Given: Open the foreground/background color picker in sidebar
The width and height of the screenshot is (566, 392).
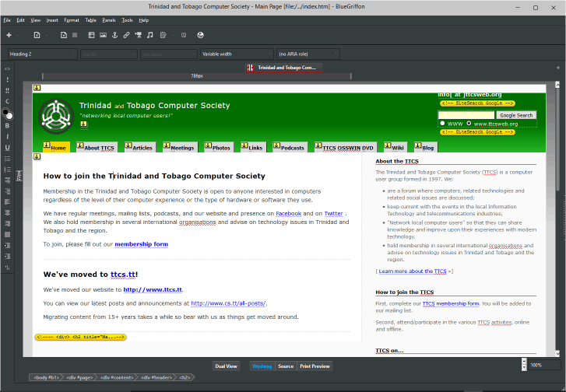Looking at the screenshot, I should (x=8, y=114).
